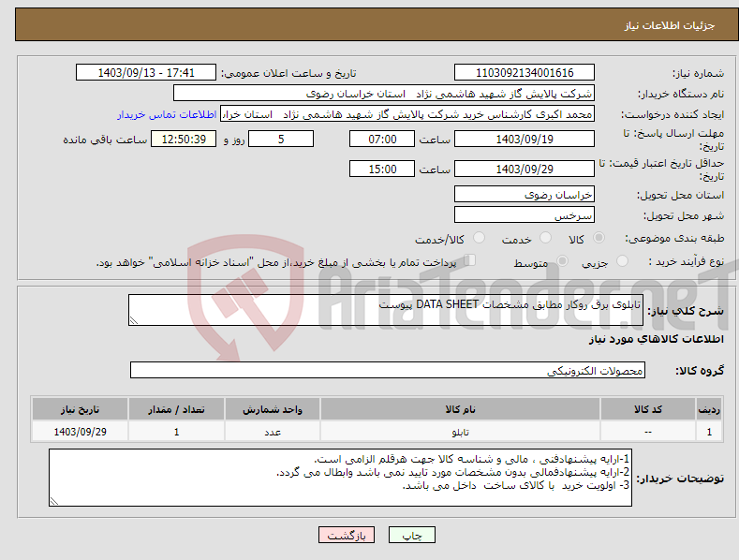The image size is (739, 560).
Task: Select the جزیی purchase type radio
Action: 622,260
